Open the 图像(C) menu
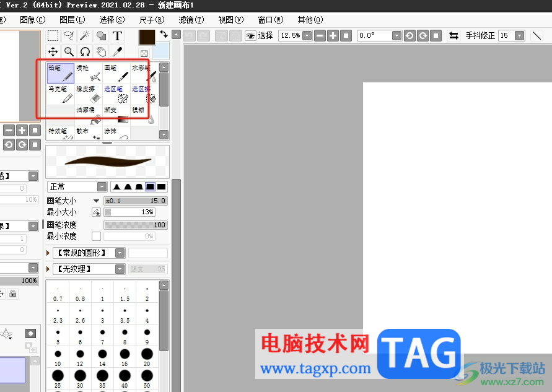The image size is (552, 392). (x=33, y=20)
